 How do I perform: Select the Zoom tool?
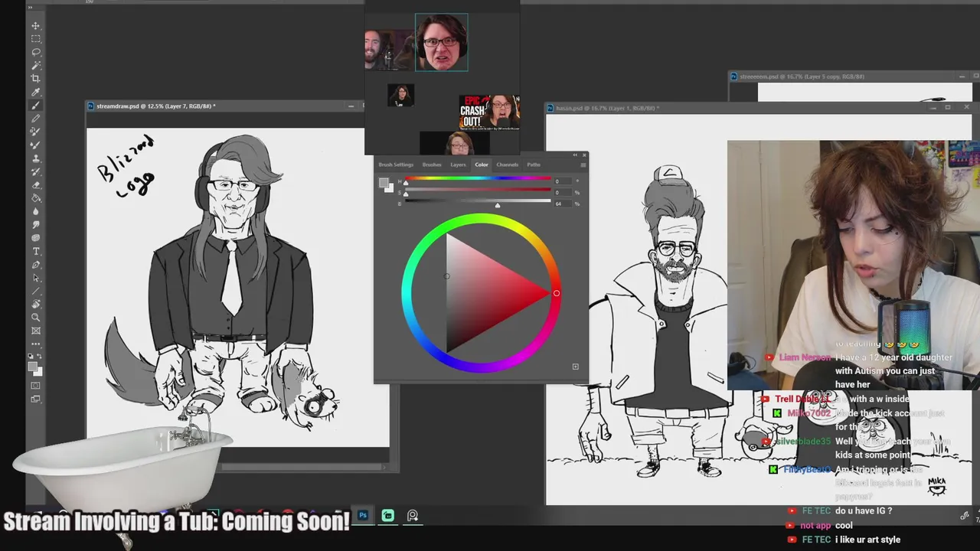(x=36, y=318)
